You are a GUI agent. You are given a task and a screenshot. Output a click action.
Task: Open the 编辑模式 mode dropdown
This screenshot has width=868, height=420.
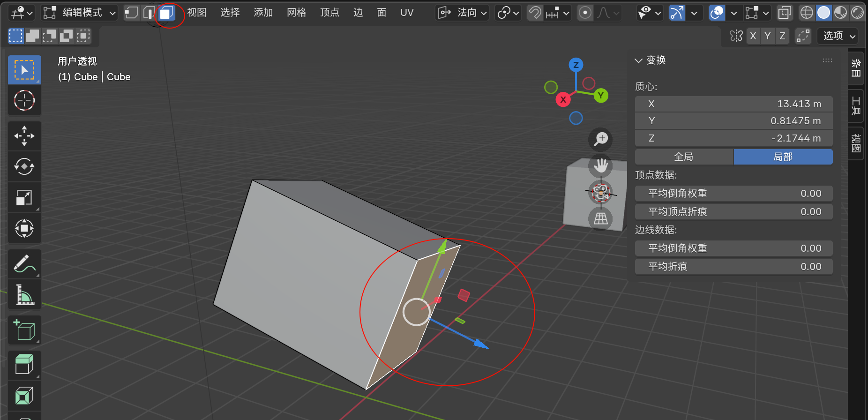(79, 13)
